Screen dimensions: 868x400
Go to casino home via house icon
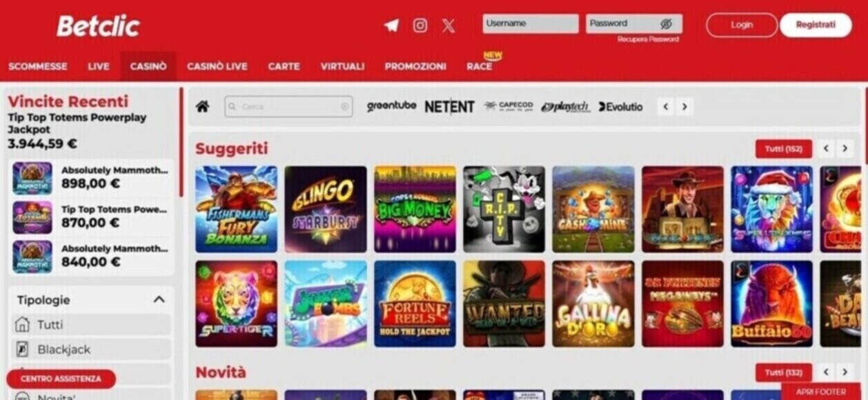(x=202, y=106)
